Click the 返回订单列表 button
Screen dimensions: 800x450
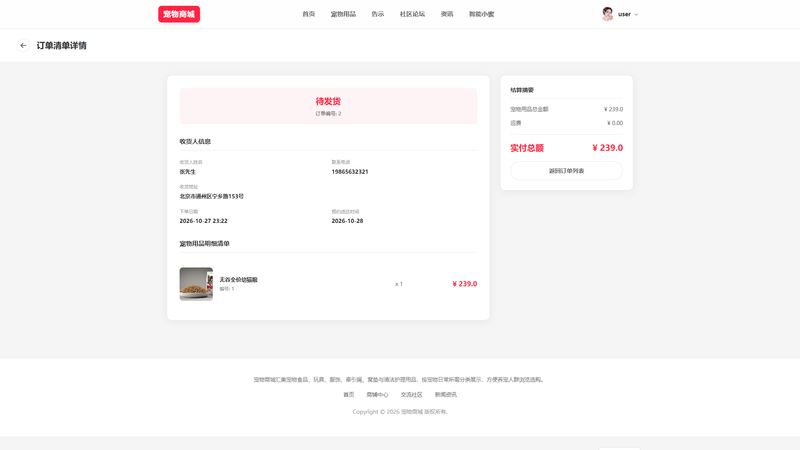click(566, 171)
